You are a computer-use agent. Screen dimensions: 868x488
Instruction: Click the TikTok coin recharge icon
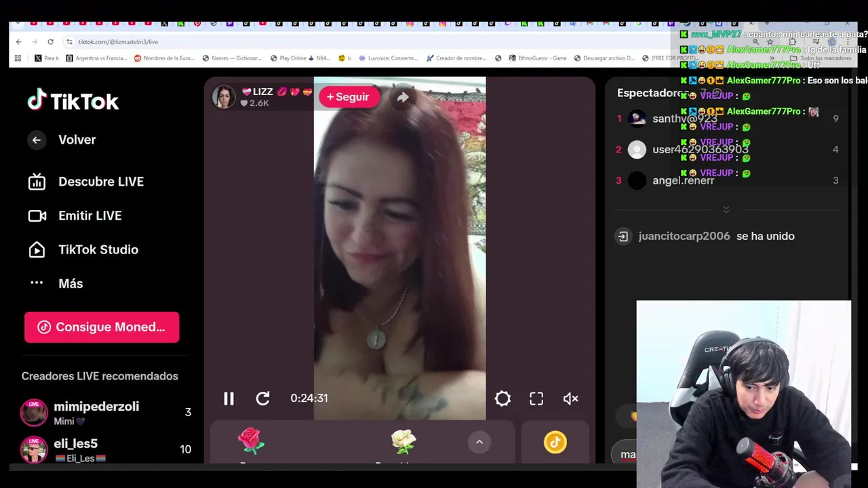pos(555,442)
